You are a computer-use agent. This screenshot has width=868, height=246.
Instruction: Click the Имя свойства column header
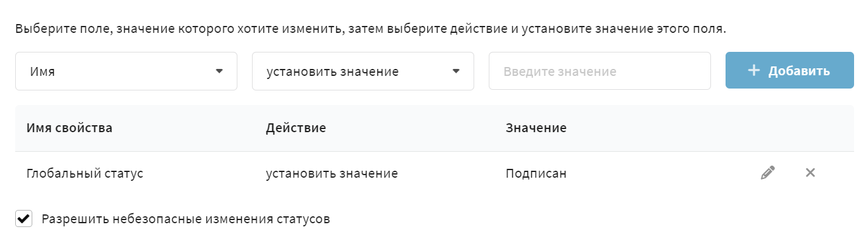[70, 128]
